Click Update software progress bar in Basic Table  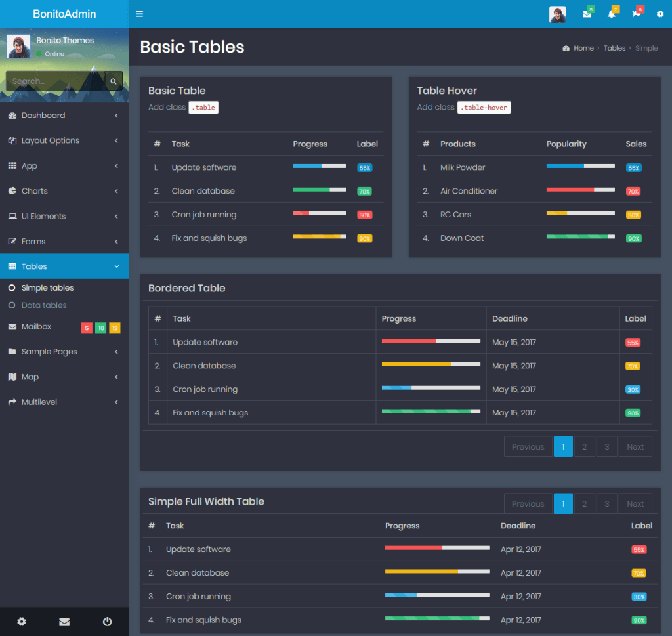320,166
